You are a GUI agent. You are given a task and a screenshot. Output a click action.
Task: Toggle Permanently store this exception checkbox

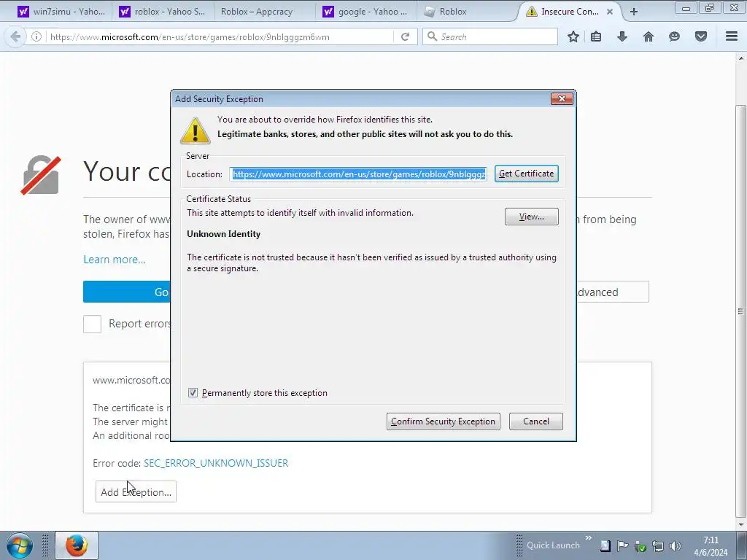(x=193, y=392)
